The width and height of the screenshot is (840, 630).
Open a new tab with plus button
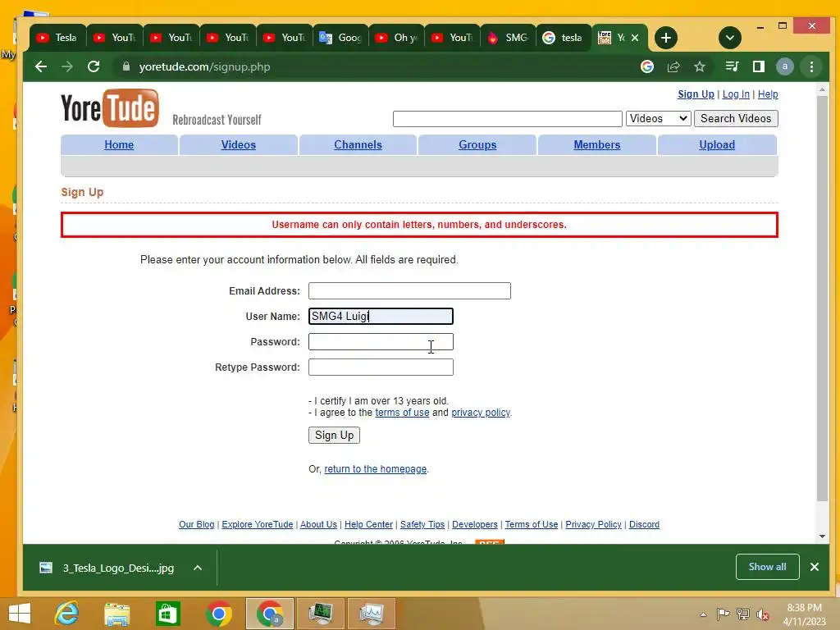[x=666, y=38]
